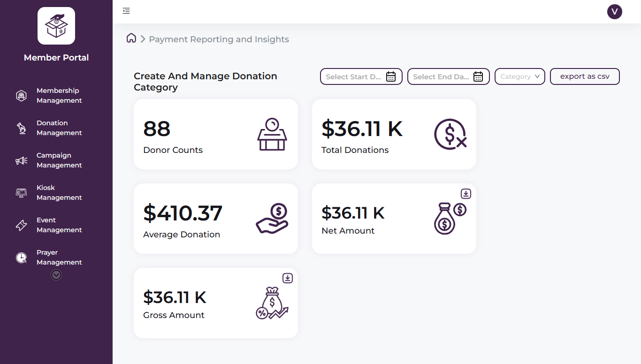Click the Member Portal box logo

[56, 26]
